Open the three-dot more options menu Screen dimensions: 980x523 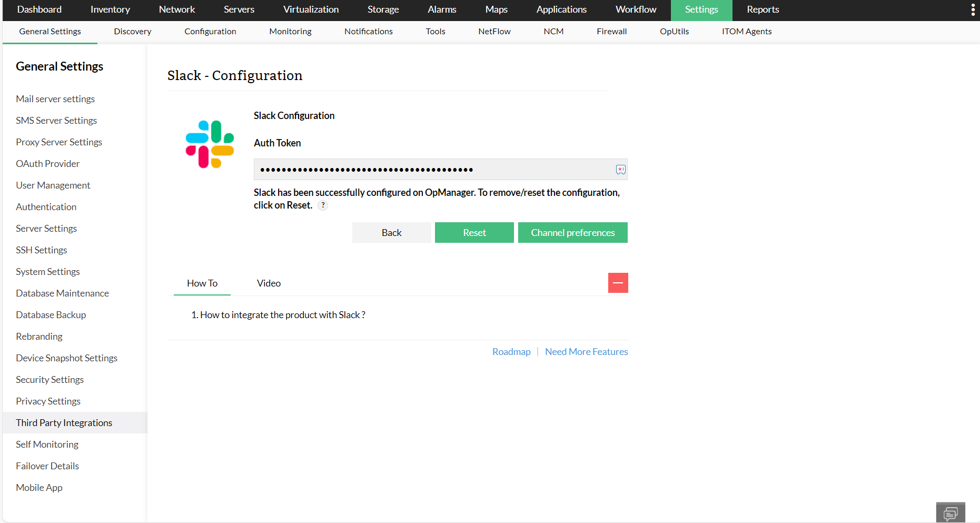pos(973,9)
